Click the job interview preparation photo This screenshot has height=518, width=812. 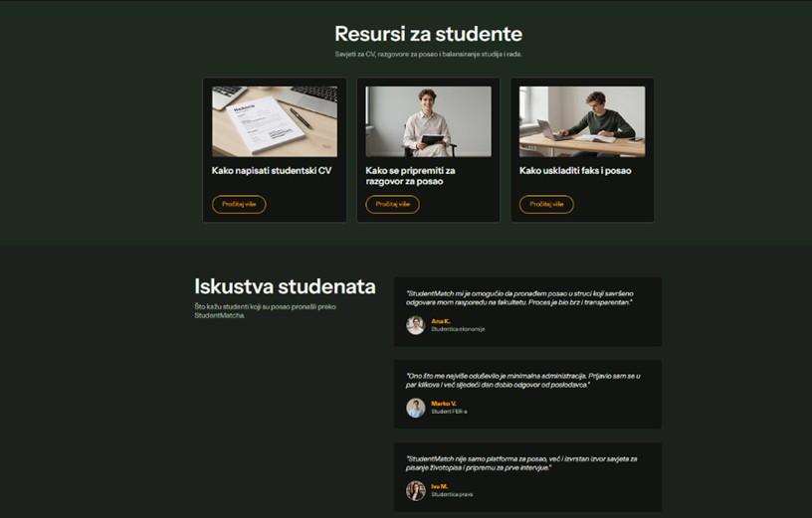coord(428,121)
